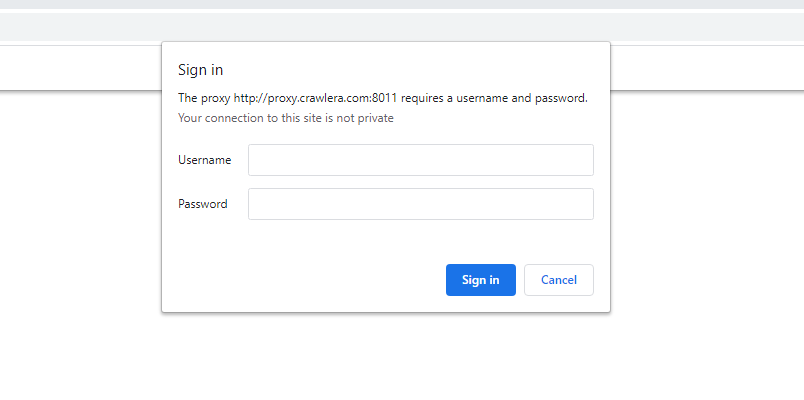Click Sign in next to Cancel
Screen dimensions: 804x400
[480, 280]
